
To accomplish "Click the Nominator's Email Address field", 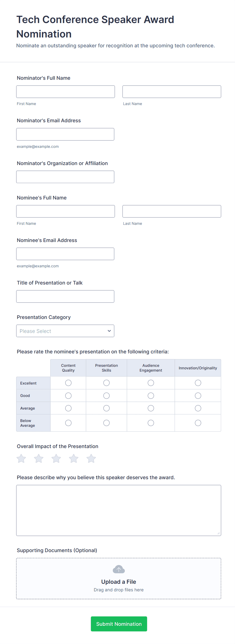I will pos(65,134).
